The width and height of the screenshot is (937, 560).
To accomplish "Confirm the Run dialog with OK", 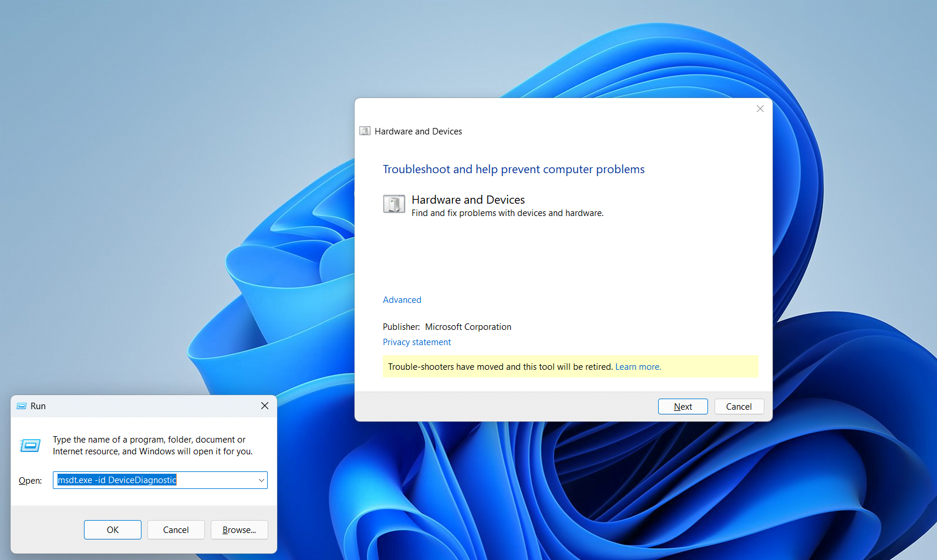I will 113,529.
